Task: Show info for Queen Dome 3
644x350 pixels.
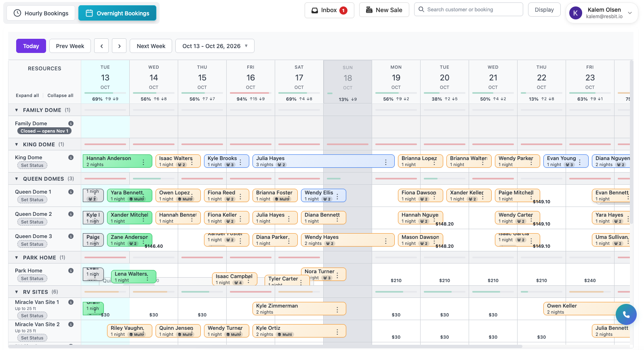Action: [x=71, y=236]
